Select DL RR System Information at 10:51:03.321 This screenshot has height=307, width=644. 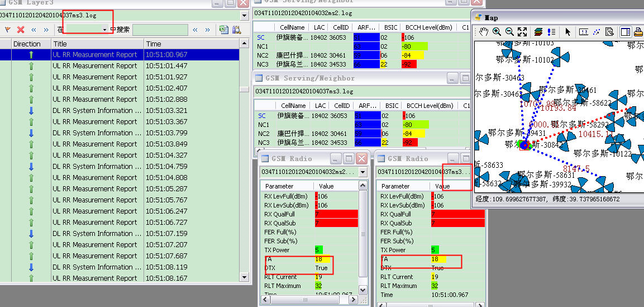[x=120, y=111]
